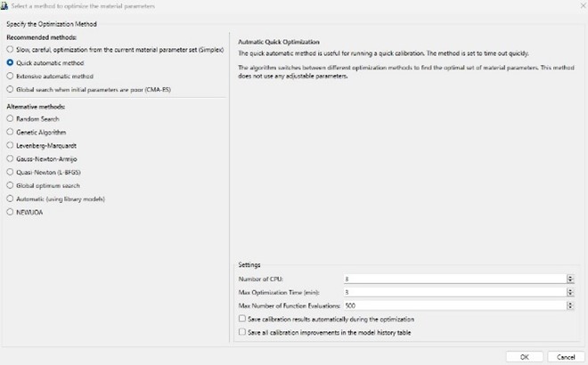Pick the Levenberg-Marquardt method

tap(10, 144)
